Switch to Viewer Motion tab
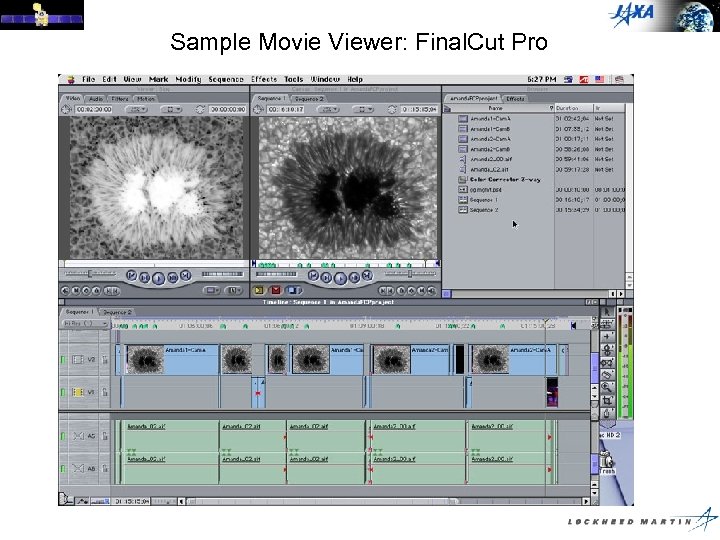The width and height of the screenshot is (720, 540). pos(146,99)
